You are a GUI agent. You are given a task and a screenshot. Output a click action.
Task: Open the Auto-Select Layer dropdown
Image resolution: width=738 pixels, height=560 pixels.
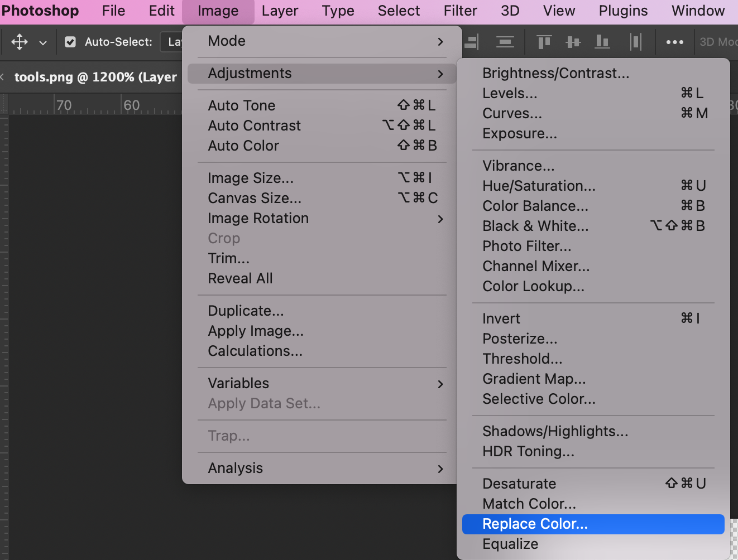(172, 42)
